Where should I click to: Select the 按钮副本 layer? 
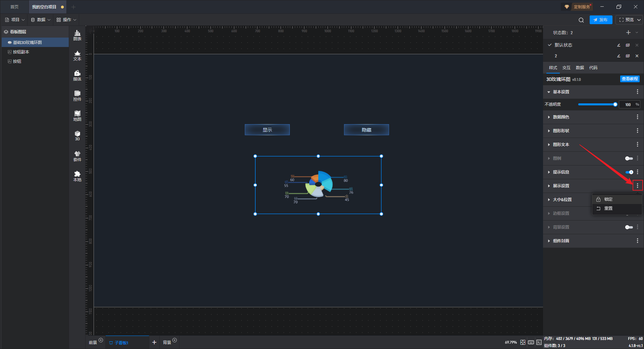click(21, 52)
